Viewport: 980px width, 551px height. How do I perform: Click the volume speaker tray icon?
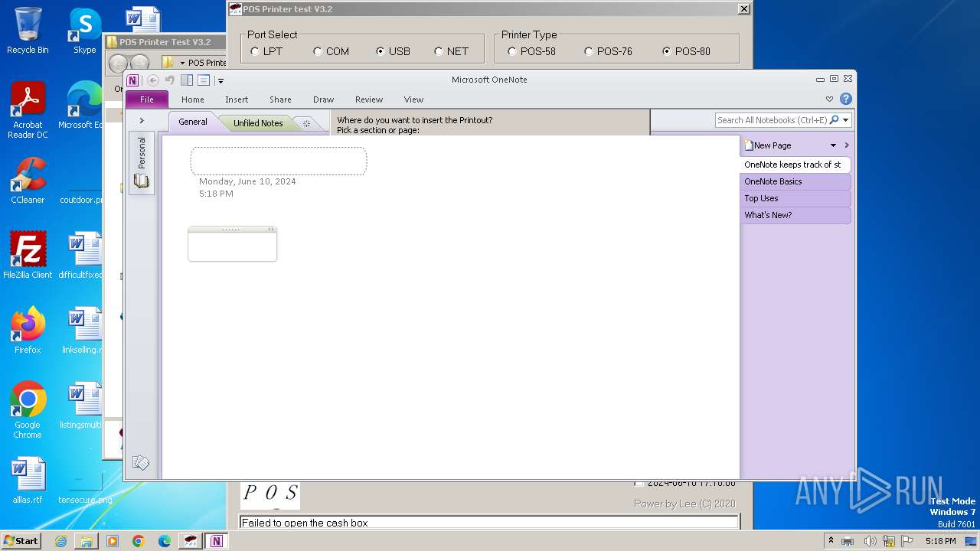pos(870,541)
